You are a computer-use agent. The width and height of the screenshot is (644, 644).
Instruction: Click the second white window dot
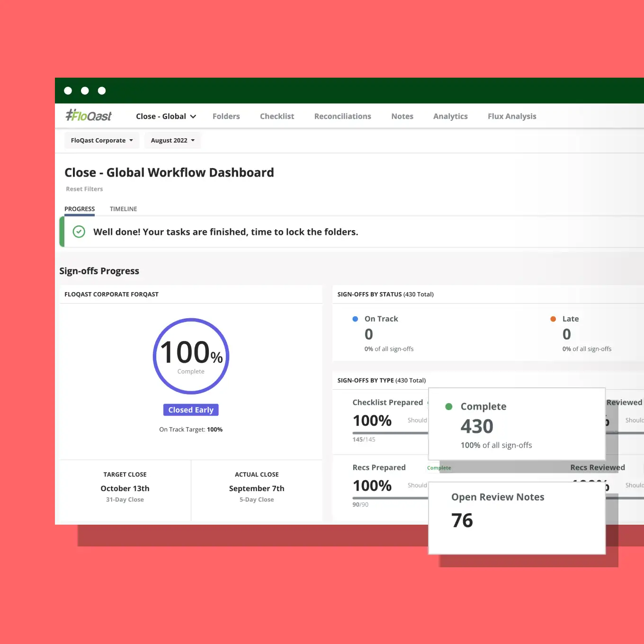(85, 91)
